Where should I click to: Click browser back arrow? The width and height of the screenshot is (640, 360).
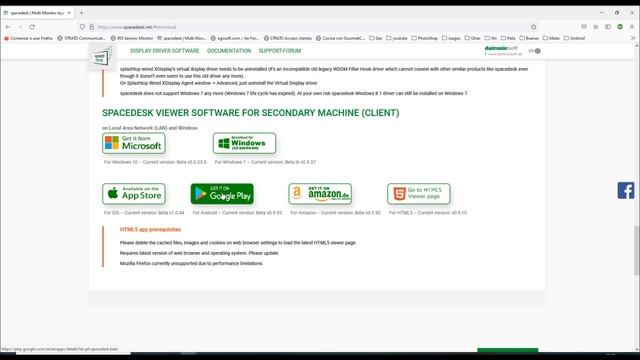click(8, 27)
